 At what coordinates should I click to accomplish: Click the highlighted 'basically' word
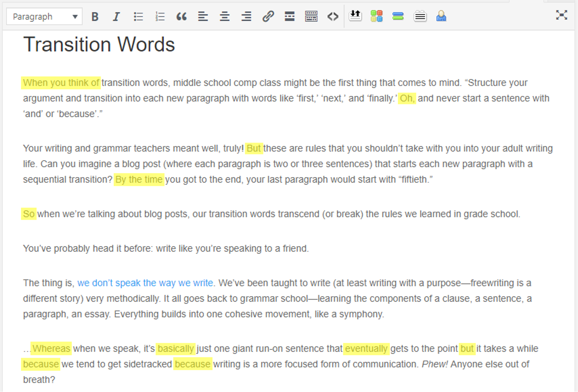[x=176, y=349]
